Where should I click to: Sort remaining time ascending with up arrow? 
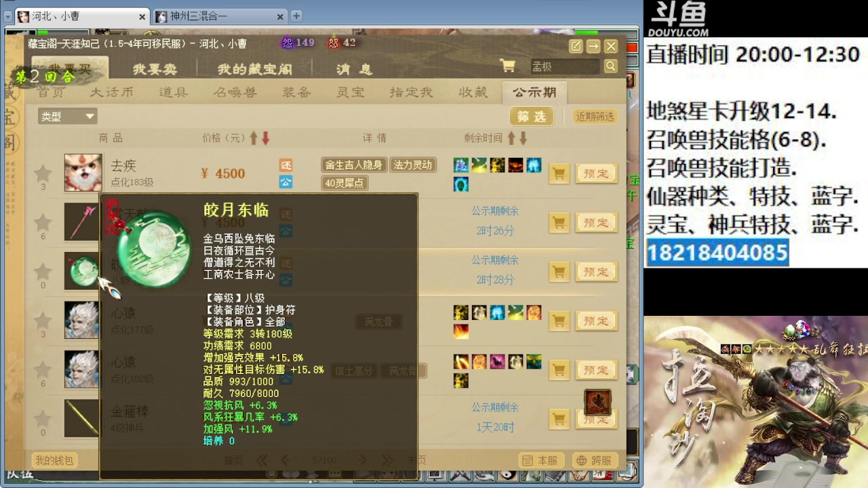pyautogui.click(x=511, y=138)
